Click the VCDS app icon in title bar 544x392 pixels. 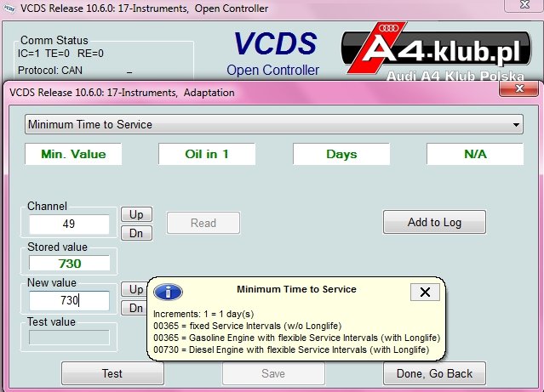9,9
